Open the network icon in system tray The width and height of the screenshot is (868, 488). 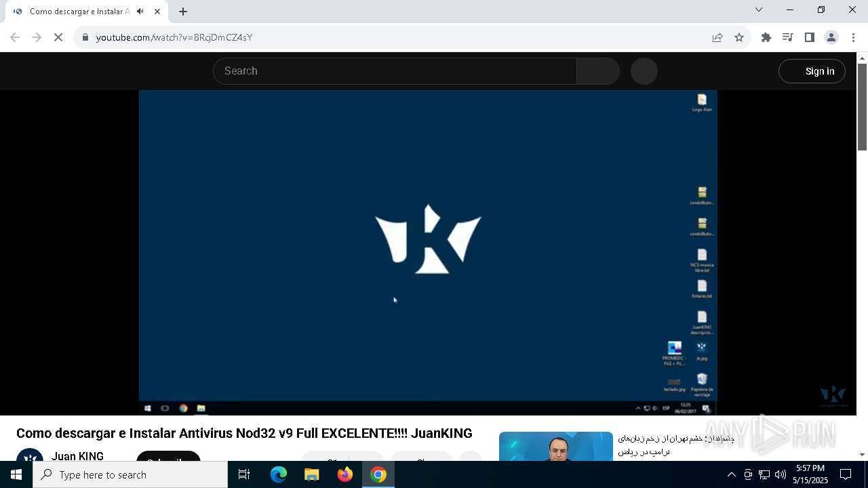[x=764, y=474]
